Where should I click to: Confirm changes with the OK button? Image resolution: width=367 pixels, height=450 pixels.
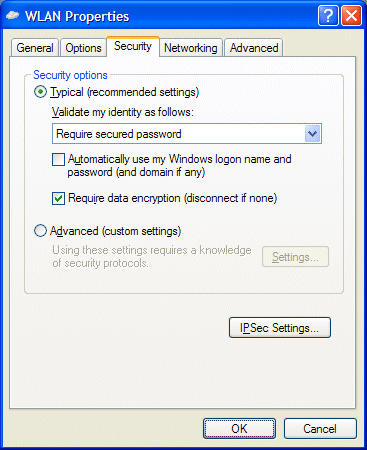(x=239, y=429)
